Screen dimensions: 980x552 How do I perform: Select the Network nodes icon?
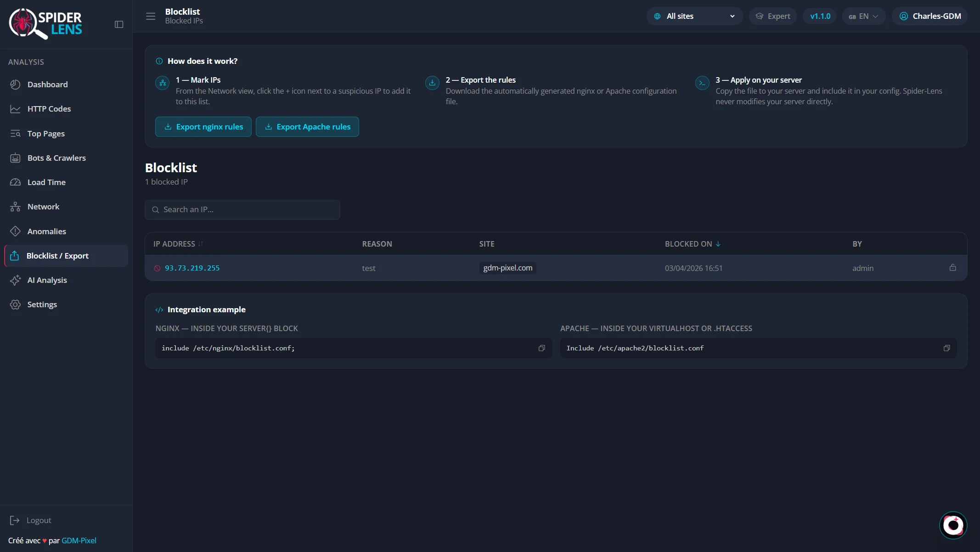click(x=15, y=207)
